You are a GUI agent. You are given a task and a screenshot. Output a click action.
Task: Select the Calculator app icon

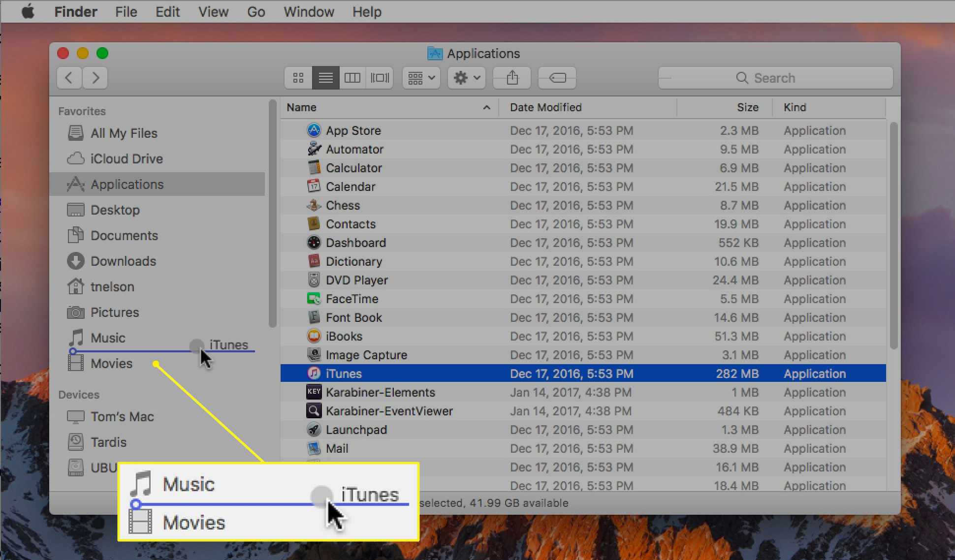(x=314, y=168)
